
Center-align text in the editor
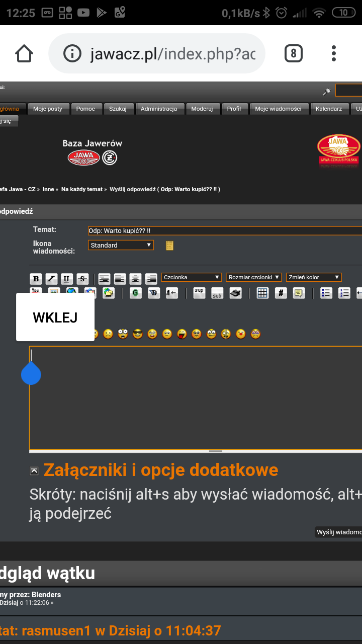click(x=135, y=279)
